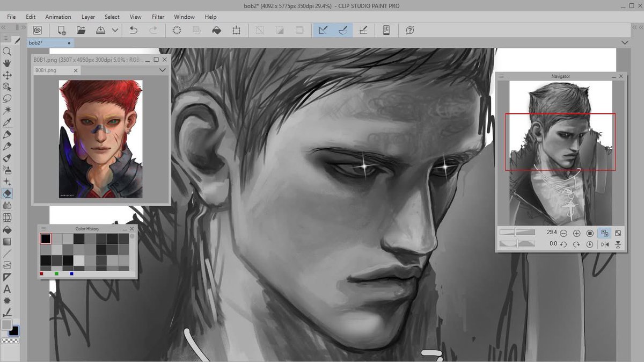Activate Scale/Rotate transform command
644x362 pixels.
point(236,31)
